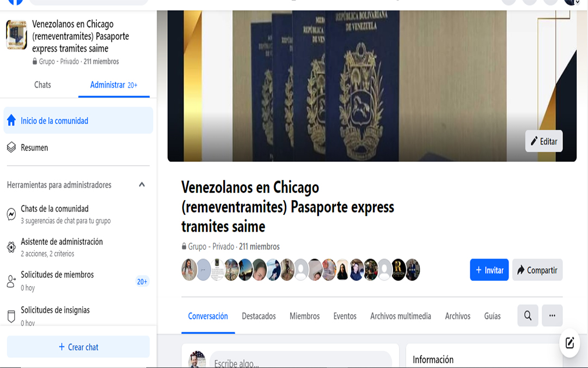588x368 pixels.
Task: Go to the Eventos tab
Action: tap(345, 316)
